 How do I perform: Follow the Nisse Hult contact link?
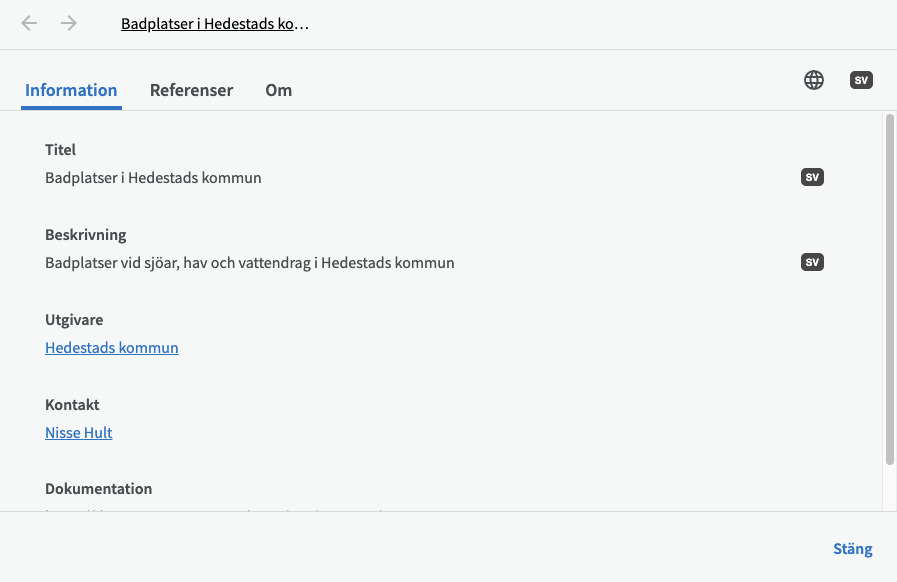(x=79, y=433)
